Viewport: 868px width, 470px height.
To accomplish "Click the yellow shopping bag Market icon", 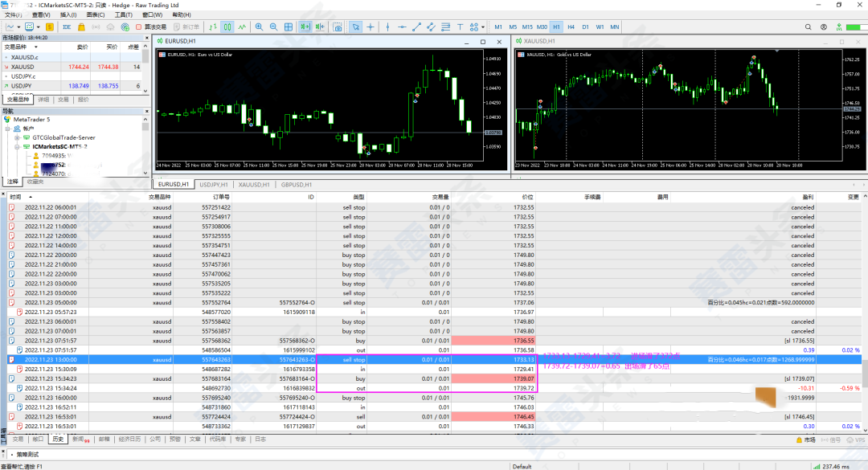I will tap(81, 27).
